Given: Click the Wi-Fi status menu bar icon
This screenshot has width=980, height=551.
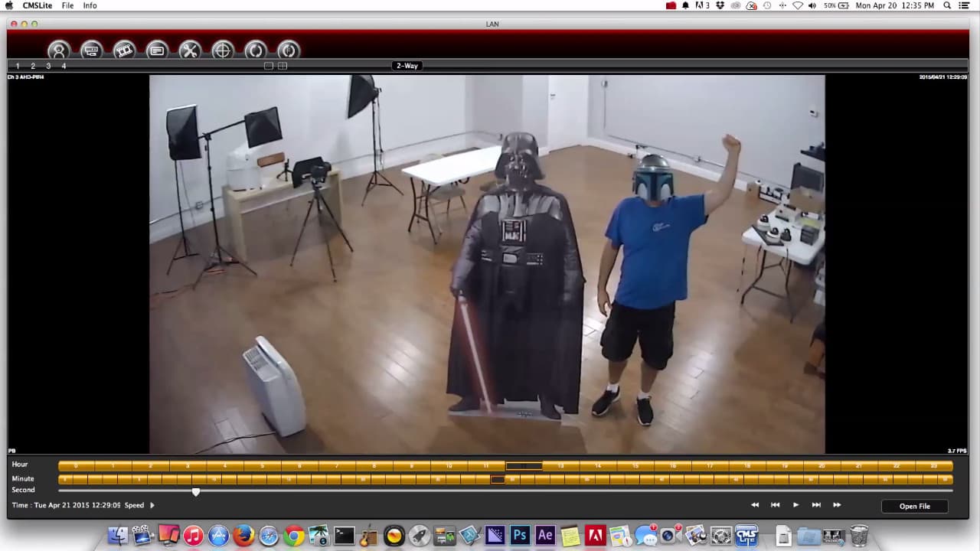Looking at the screenshot, I should (x=798, y=5).
